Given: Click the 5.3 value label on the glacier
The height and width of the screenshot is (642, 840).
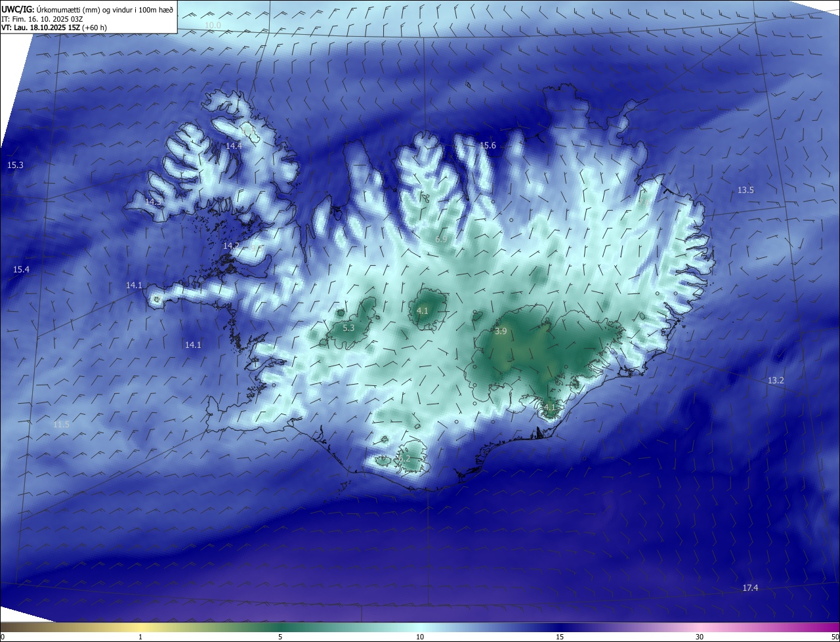Looking at the screenshot, I should pos(348,328).
